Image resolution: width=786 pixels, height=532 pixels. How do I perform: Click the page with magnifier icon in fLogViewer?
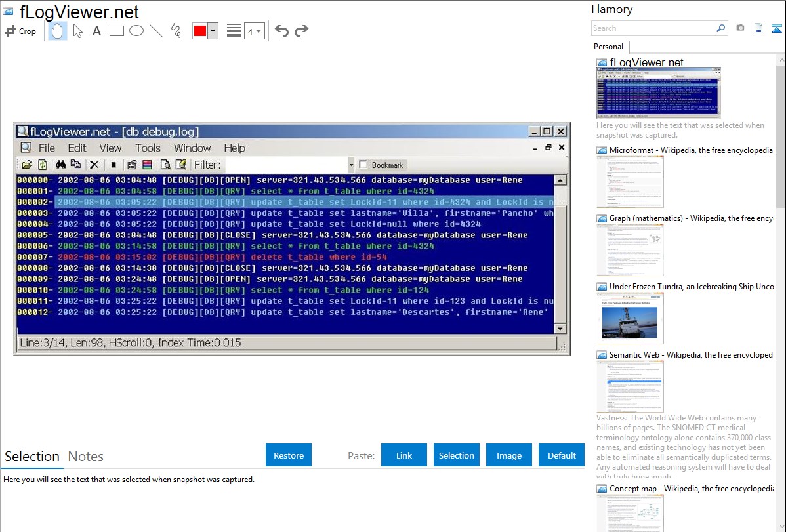click(x=165, y=165)
